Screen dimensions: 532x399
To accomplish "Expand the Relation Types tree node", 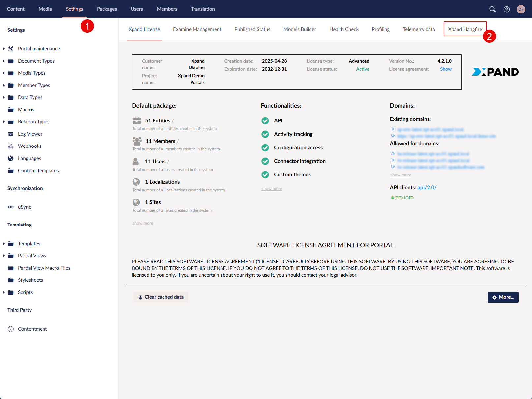I will click(4, 122).
